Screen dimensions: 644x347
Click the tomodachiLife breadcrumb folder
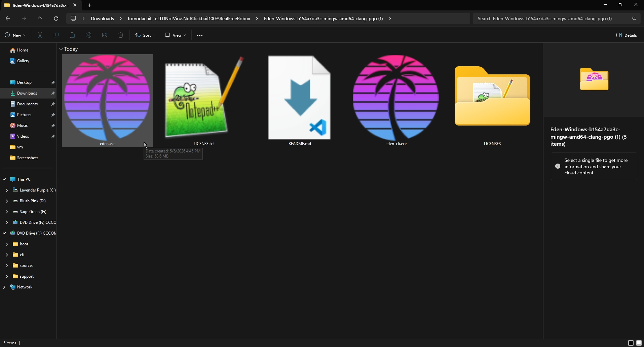pyautogui.click(x=189, y=19)
